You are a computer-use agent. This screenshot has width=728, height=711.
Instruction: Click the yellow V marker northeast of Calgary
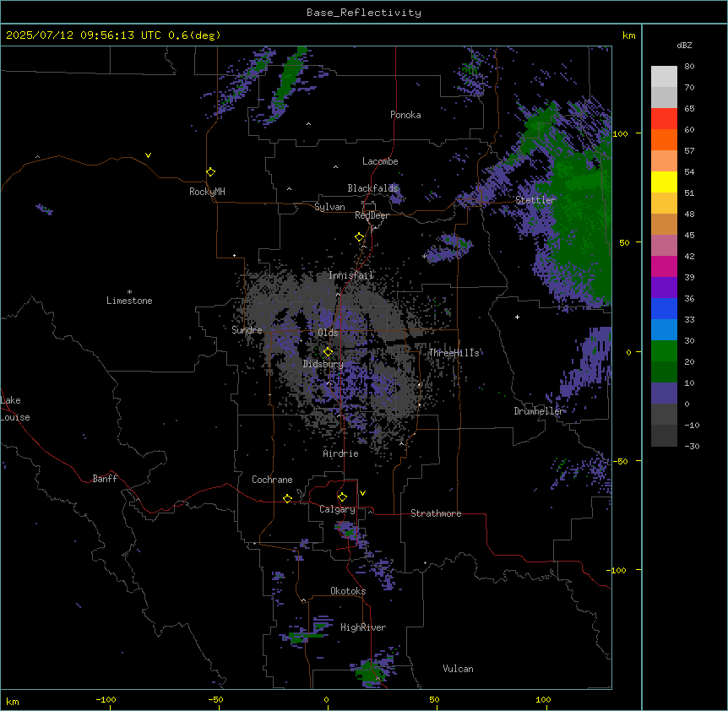[362, 493]
